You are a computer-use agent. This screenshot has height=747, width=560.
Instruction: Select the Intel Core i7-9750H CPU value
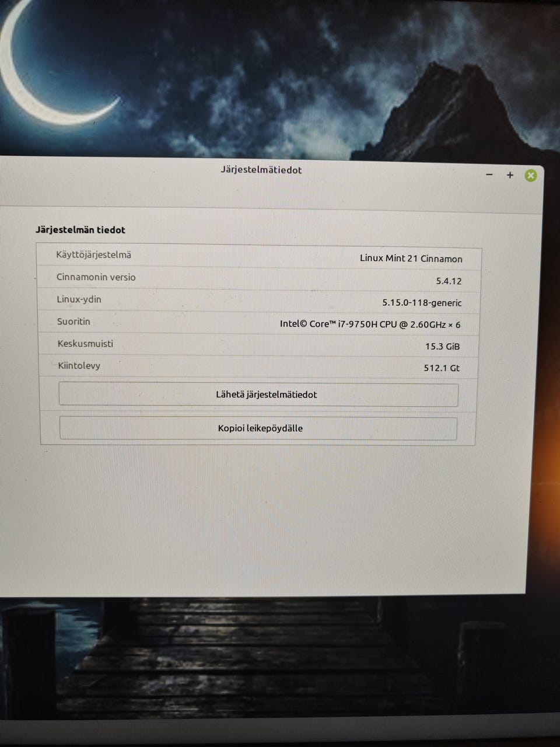click(370, 324)
